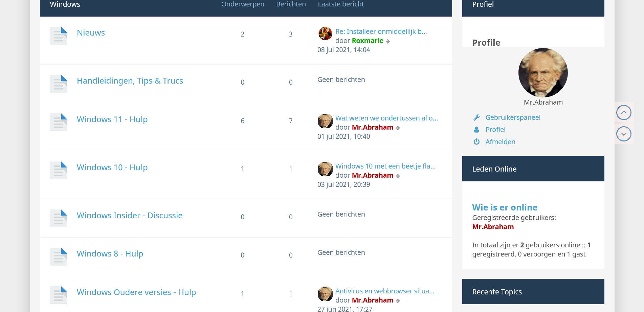Jump to latest post arrow after Roxmarie
The height and width of the screenshot is (312, 644).
point(388,41)
